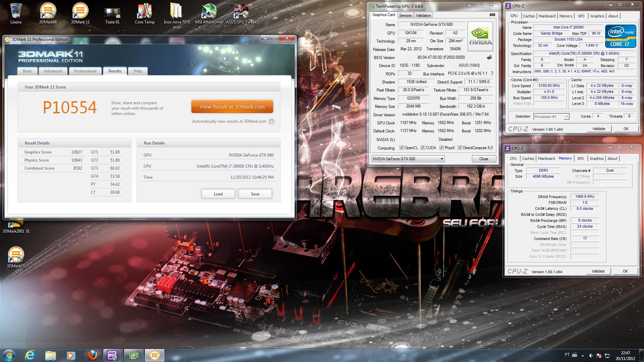Viewport: 644px width, 362px height.
Task: Switch to the Professional tab in 3DMark 11
Action: click(85, 71)
